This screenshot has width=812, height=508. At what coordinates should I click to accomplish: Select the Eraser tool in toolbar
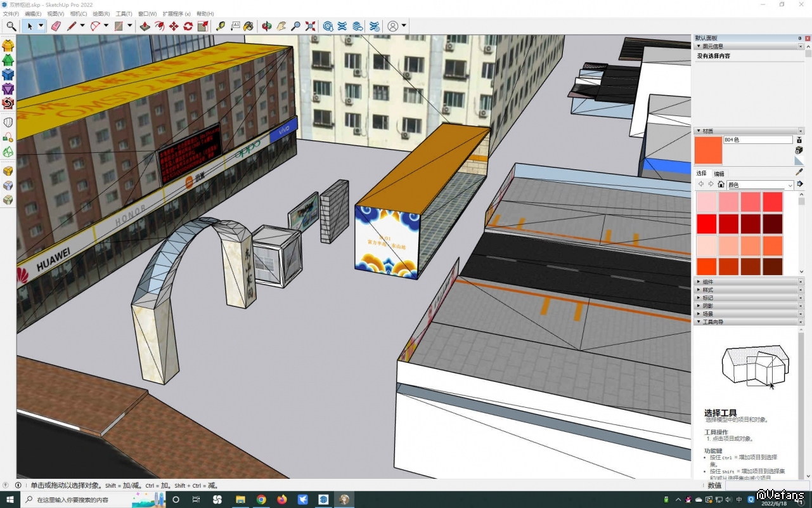(x=55, y=26)
